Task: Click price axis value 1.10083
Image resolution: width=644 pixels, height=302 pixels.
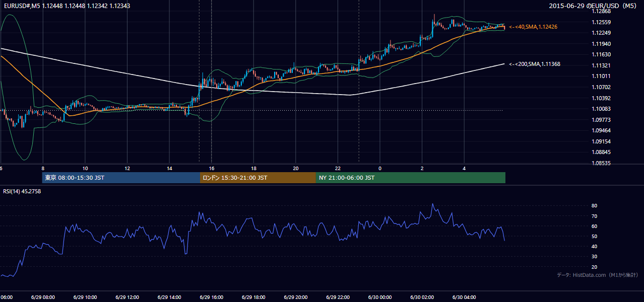Action: (x=601, y=109)
